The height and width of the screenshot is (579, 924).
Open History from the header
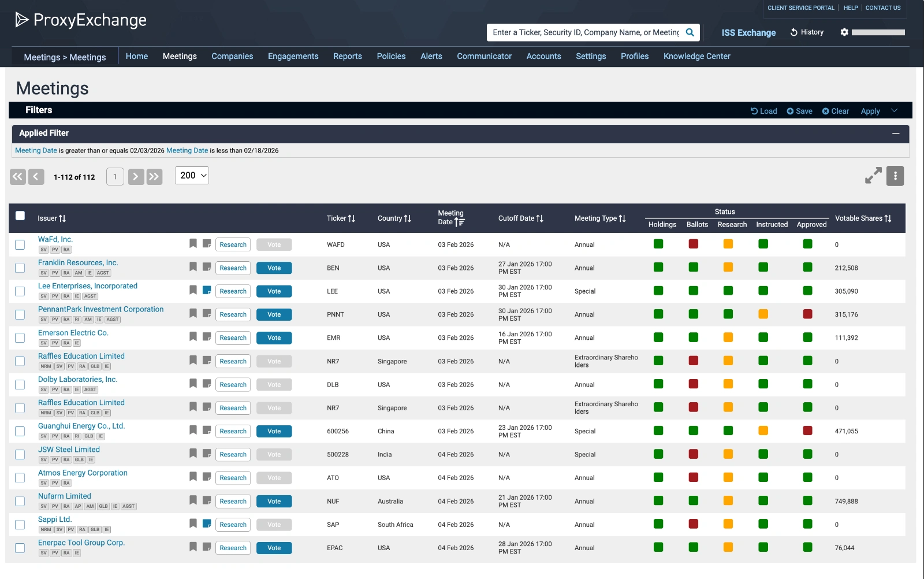(807, 32)
